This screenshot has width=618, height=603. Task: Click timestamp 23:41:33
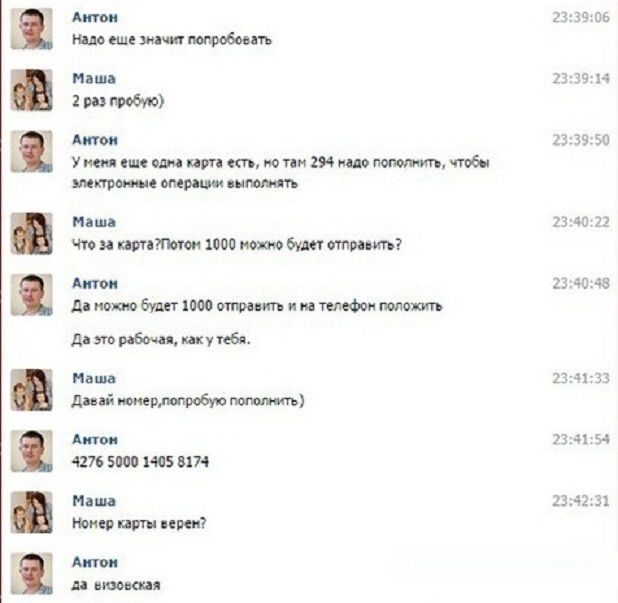click(581, 378)
